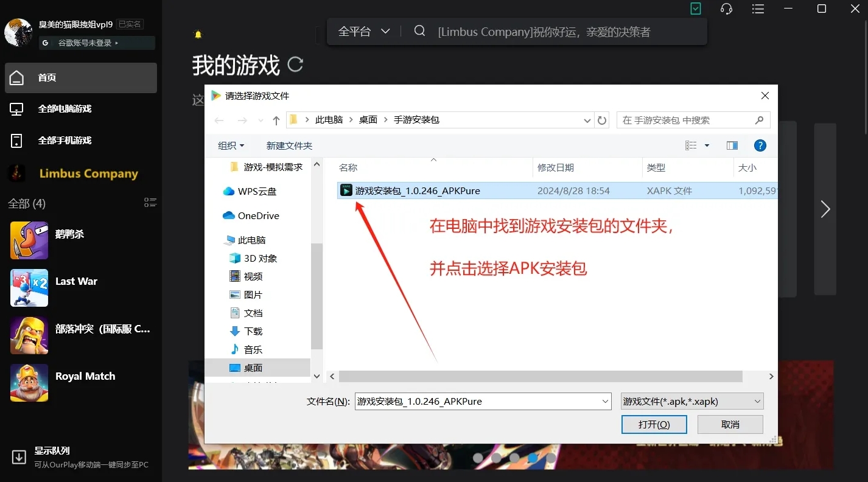Click the search icon in dialog search box
Screen dimensions: 868x482
(x=759, y=120)
